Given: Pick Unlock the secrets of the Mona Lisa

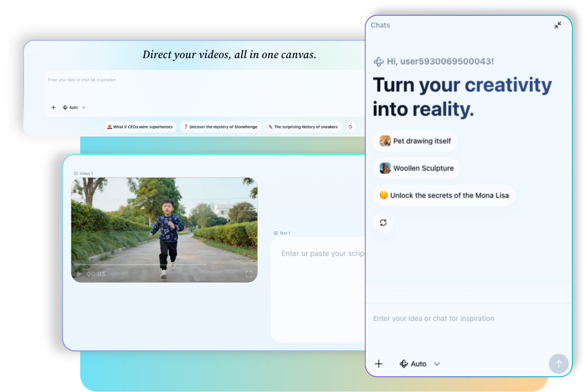Looking at the screenshot, I should pyautogui.click(x=444, y=195).
